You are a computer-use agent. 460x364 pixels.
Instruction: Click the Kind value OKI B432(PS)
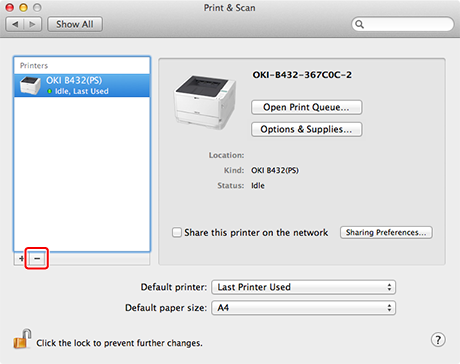pyautogui.click(x=275, y=170)
